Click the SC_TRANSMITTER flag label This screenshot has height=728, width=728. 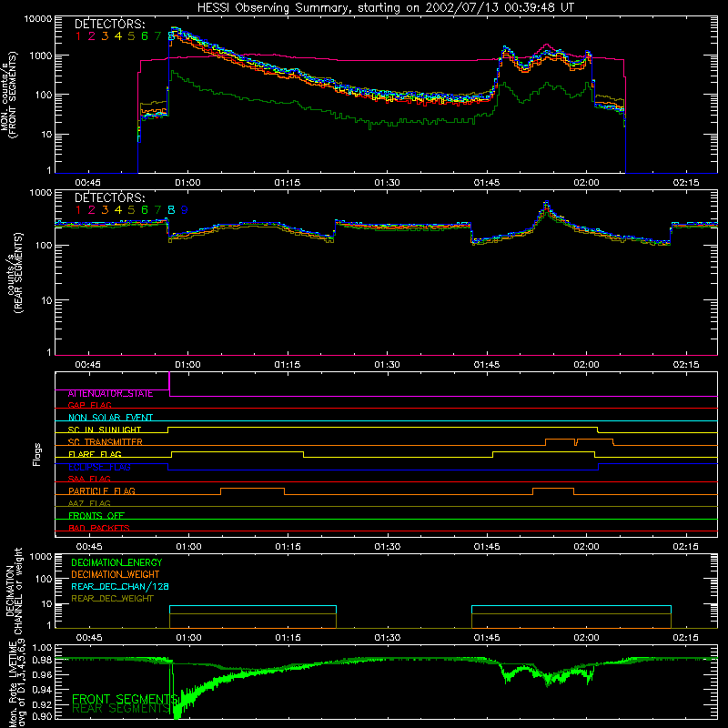tap(106, 442)
